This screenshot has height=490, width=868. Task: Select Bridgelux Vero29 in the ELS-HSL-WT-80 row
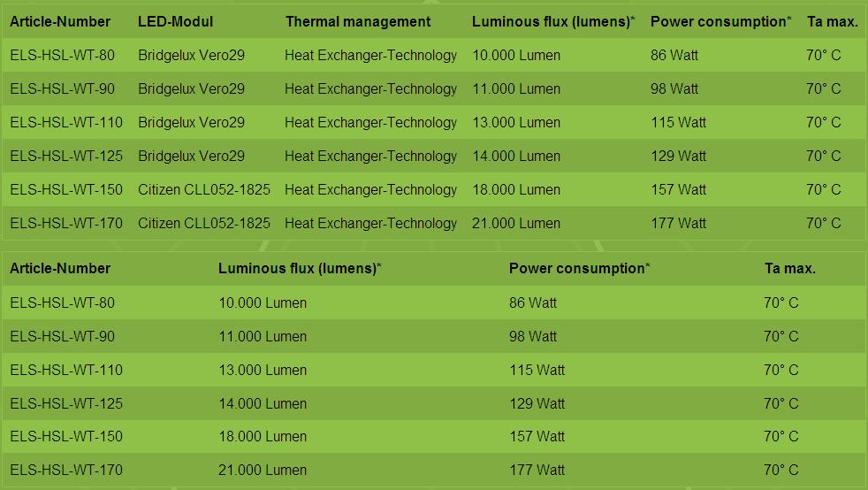[191, 55]
